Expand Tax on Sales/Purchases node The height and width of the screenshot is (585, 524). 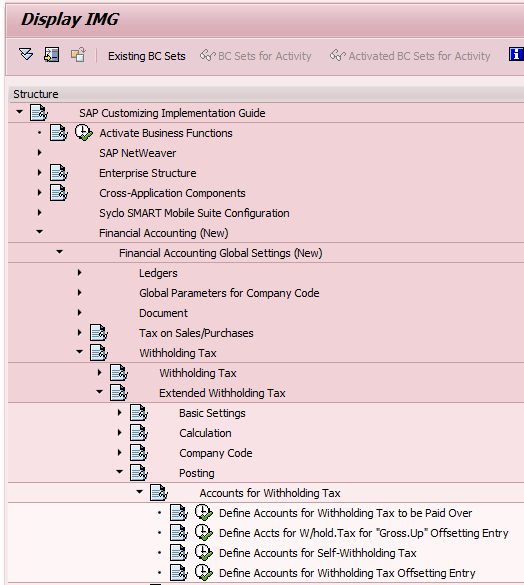79,332
